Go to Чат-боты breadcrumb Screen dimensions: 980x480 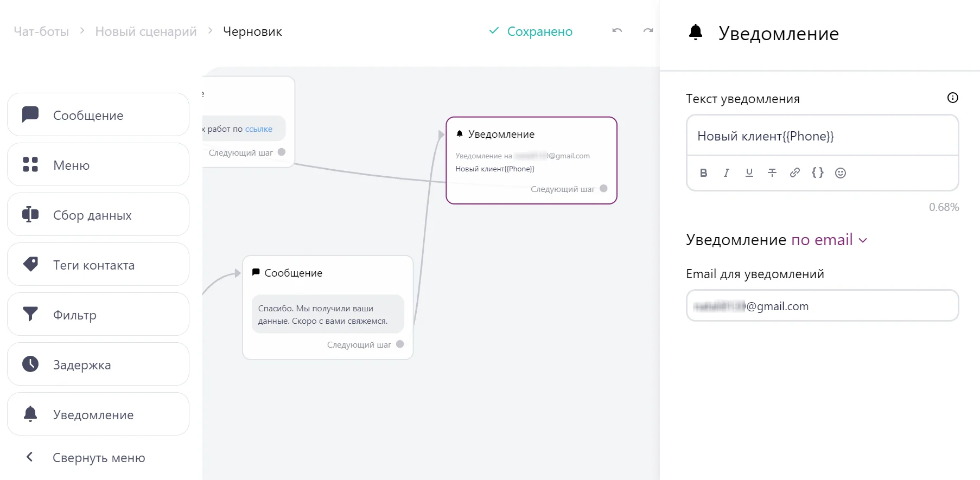(41, 31)
